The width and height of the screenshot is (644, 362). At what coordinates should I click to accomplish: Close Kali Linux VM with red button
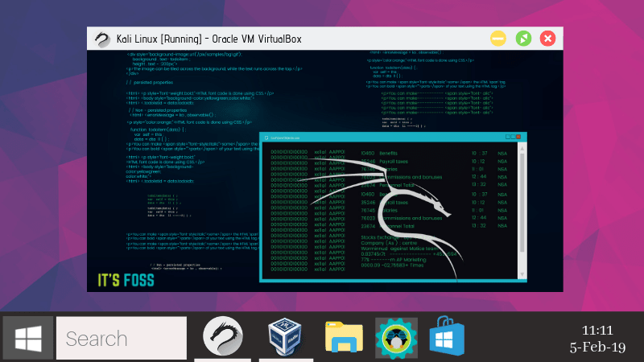click(547, 38)
